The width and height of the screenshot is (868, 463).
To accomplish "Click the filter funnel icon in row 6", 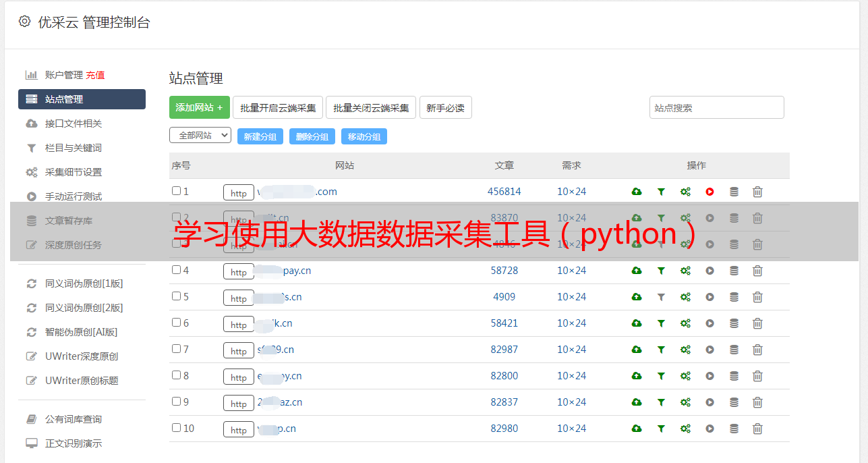I will 661,323.
